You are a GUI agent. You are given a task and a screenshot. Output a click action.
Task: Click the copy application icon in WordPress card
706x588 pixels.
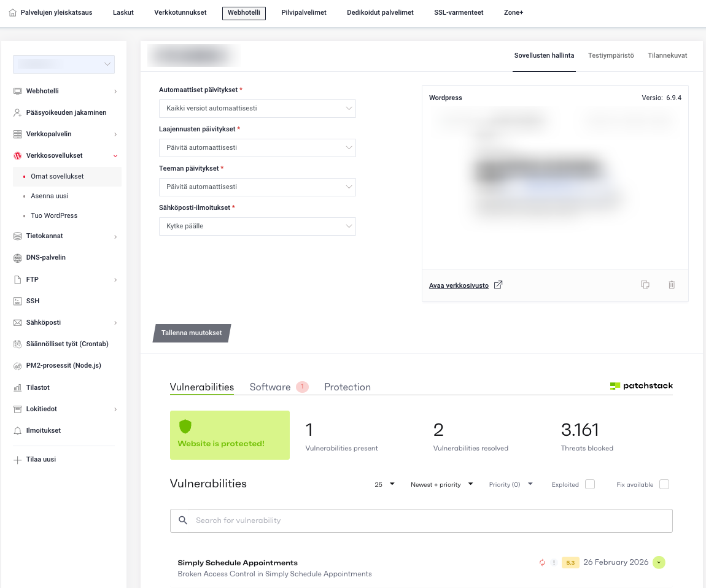645,285
